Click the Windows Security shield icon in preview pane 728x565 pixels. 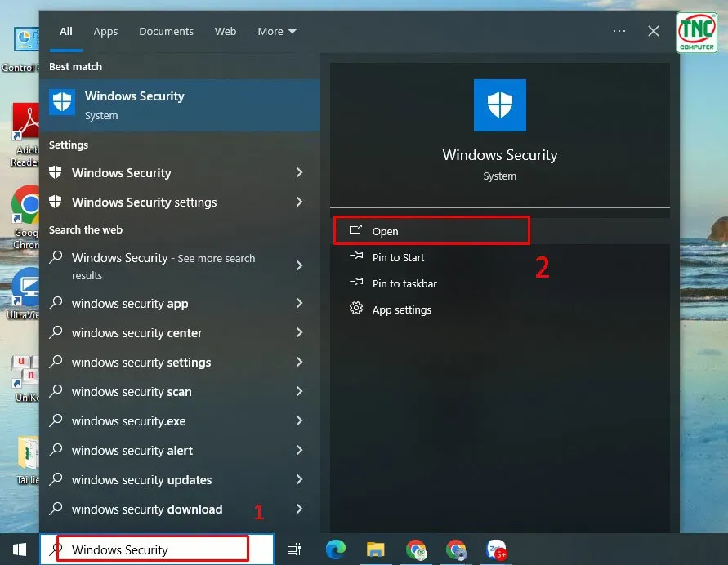click(499, 105)
